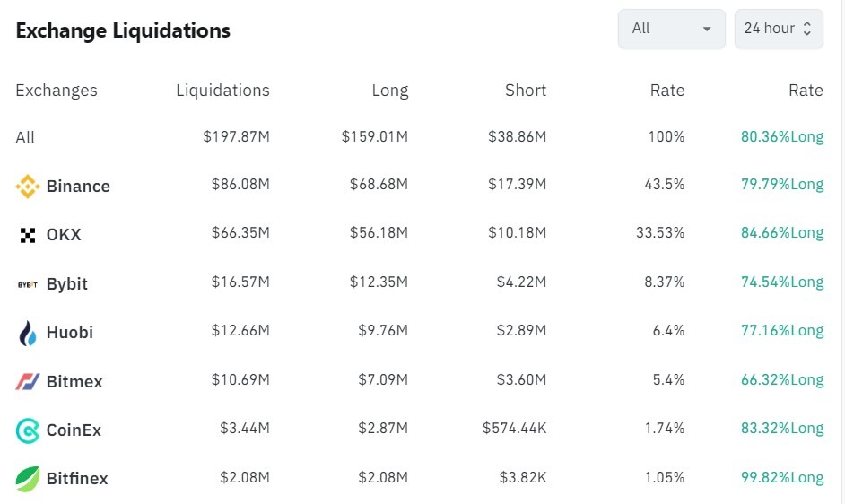Open the 24 hour timeframe selector
This screenshot has height=504, width=845.
(x=778, y=29)
